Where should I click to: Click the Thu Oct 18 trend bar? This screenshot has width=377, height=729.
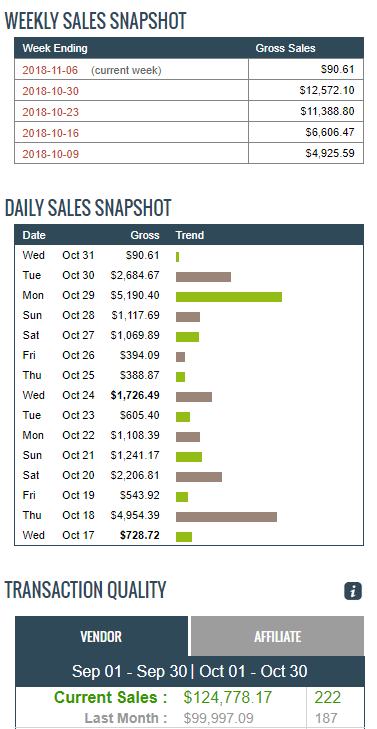pos(226,517)
